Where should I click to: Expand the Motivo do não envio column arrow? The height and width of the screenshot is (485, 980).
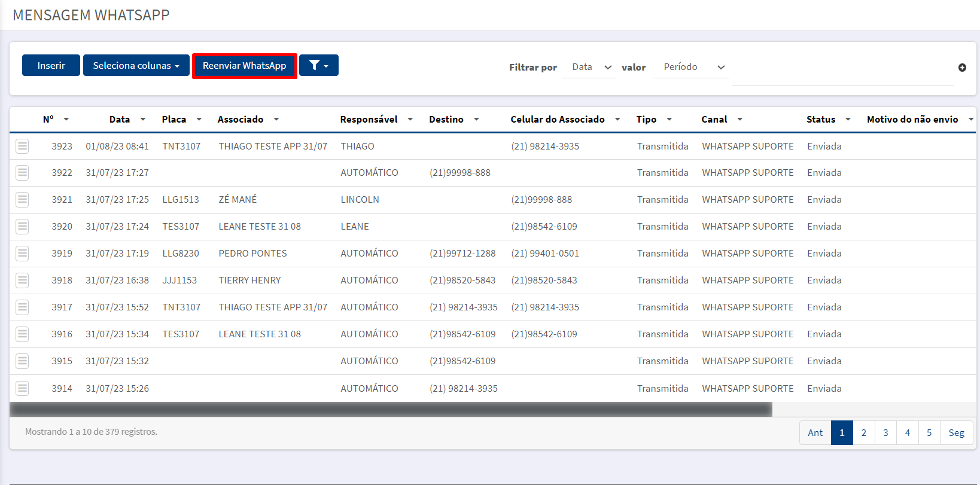[x=971, y=120]
